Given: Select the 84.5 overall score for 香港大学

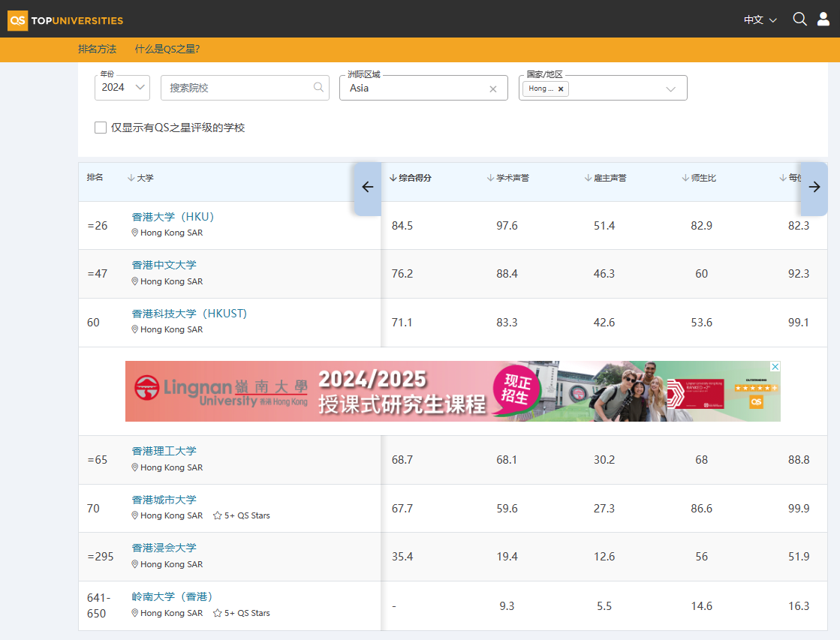Looking at the screenshot, I should pyautogui.click(x=402, y=226).
